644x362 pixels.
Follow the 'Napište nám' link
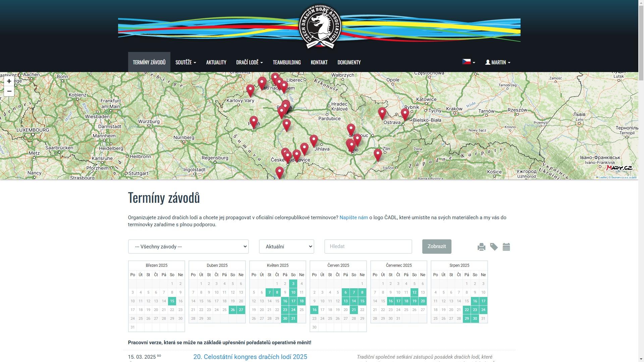(354, 218)
